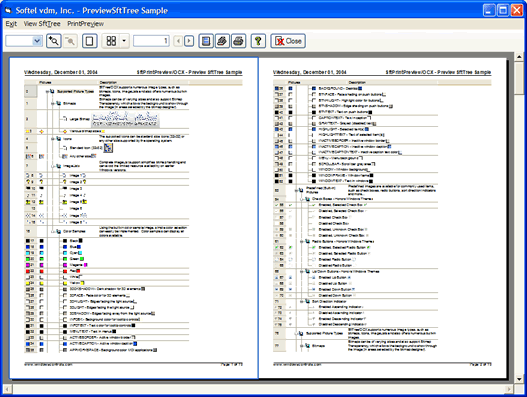Click the zoom in magnifier icon
Screen dimensions: 527x397
click(54, 41)
